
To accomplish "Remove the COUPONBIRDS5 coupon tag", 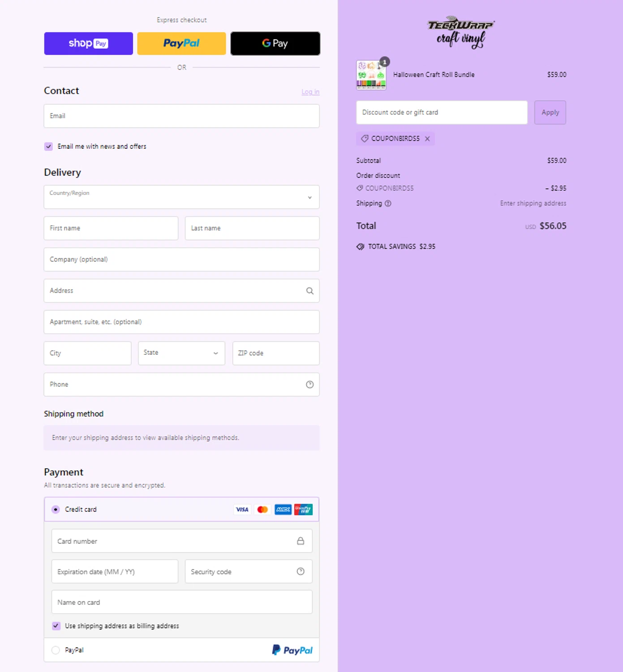I will [427, 139].
